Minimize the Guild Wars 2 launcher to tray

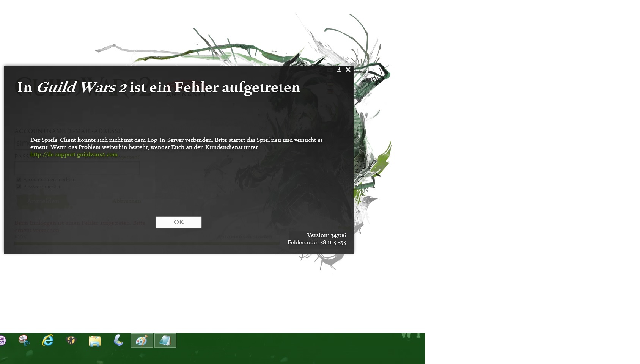tap(339, 70)
